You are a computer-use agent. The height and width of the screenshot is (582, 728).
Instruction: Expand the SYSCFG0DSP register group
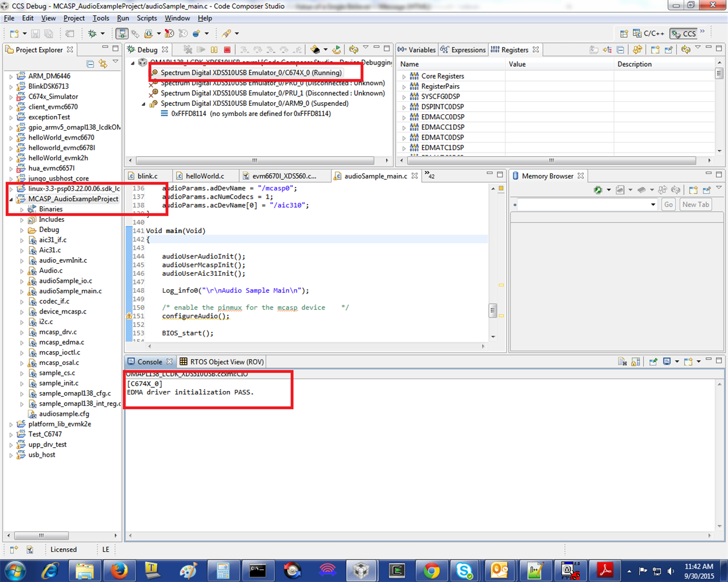(x=404, y=96)
